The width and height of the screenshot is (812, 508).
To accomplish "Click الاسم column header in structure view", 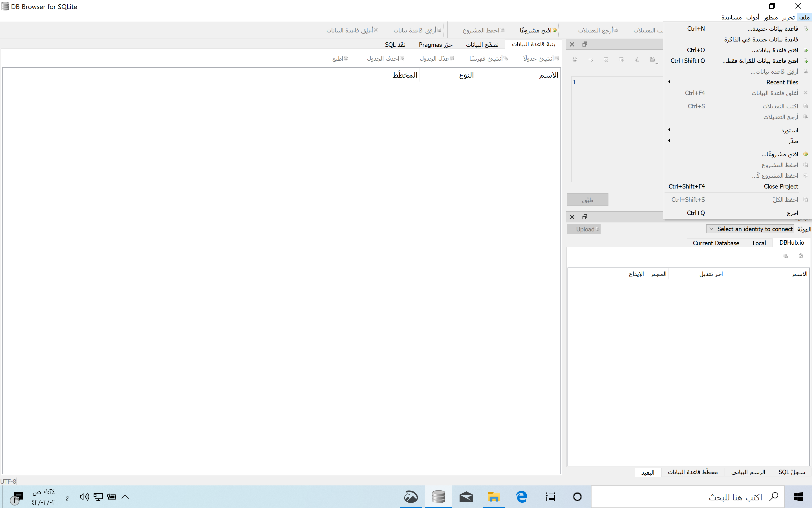I will pos(518,75).
